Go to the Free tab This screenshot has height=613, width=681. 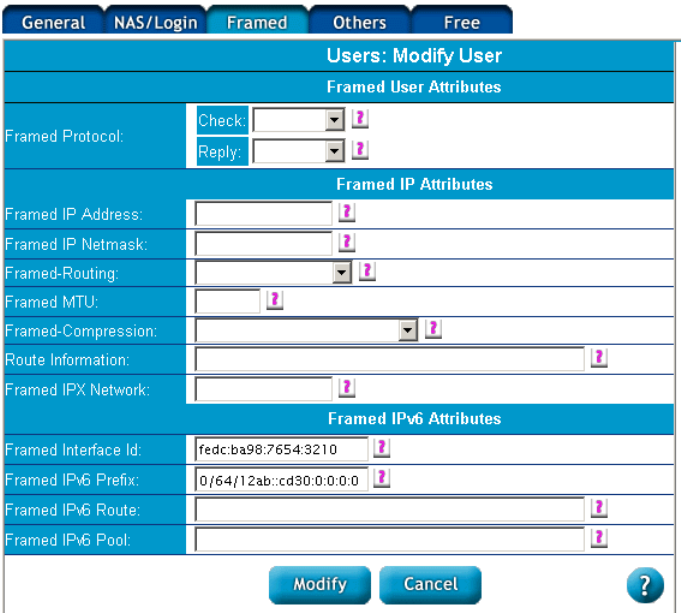(462, 20)
